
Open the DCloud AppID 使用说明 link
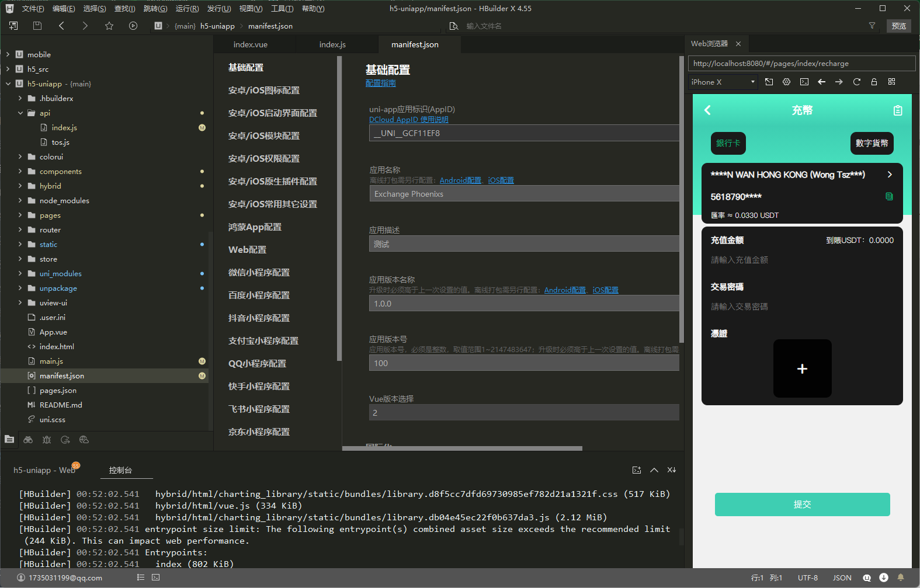(x=409, y=119)
